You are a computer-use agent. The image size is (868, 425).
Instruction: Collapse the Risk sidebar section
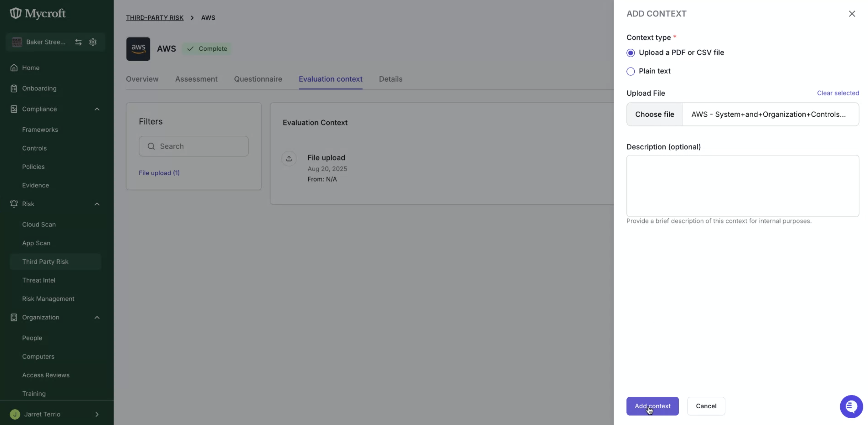click(97, 204)
